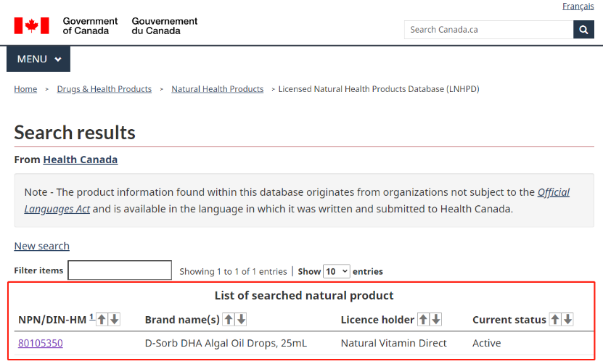603x364 pixels.
Task: Sort Licence holder ascending arrow
Action: pyautogui.click(x=423, y=320)
